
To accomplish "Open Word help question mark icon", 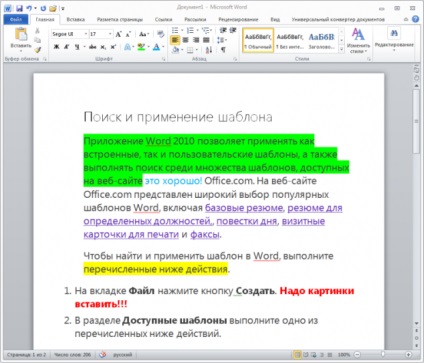I will pyautogui.click(x=415, y=19).
